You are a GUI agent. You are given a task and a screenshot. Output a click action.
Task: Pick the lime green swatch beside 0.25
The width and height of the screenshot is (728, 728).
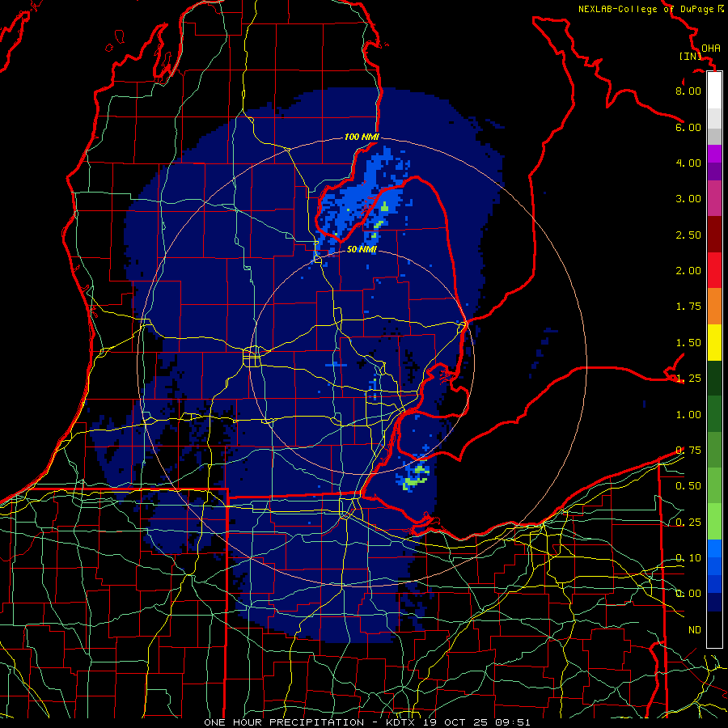[714, 522]
